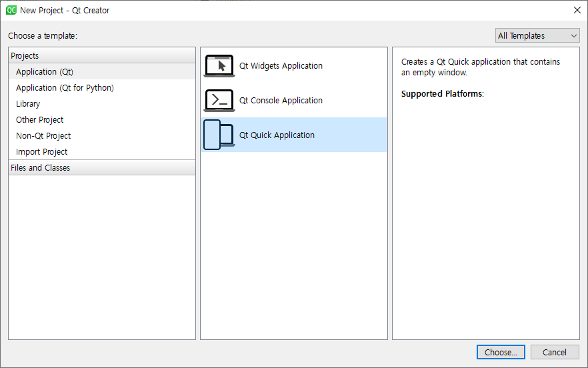Image resolution: width=588 pixels, height=368 pixels.
Task: Click the Qt Creator logo in title bar
Action: (x=11, y=10)
